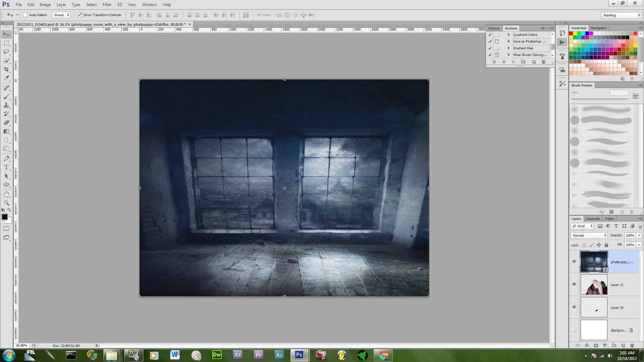Switch to the History tab
The height and width of the screenshot is (362, 644).
[x=494, y=28]
